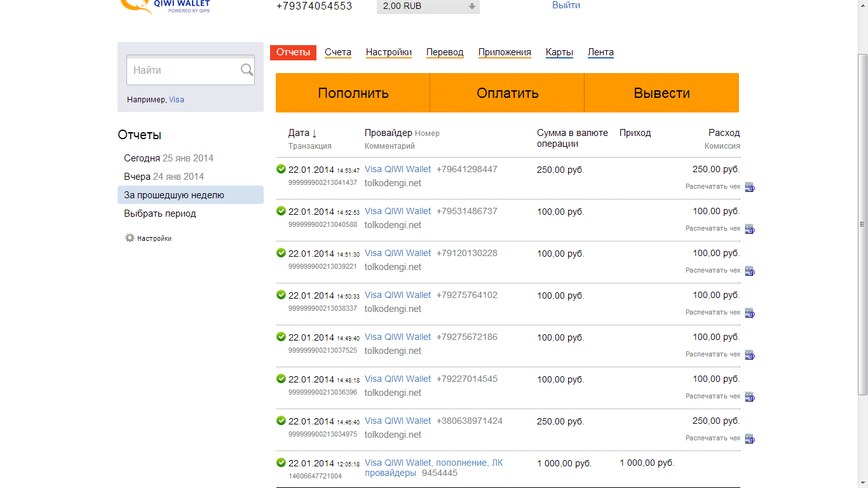Select the За прошедшую неделю report period
The width and height of the screenshot is (868, 488).
point(191,195)
